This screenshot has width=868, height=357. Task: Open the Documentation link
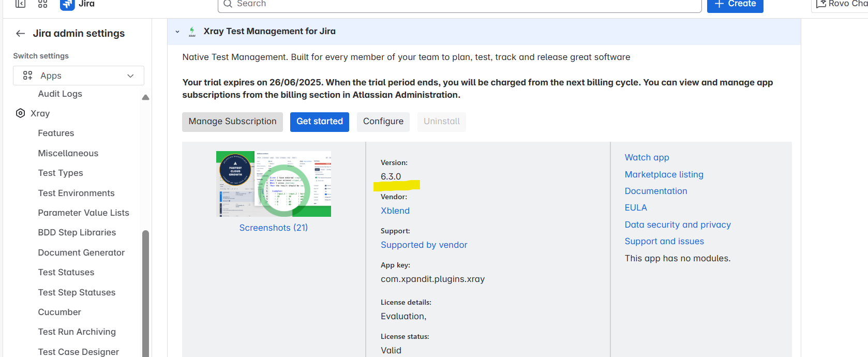point(656,191)
